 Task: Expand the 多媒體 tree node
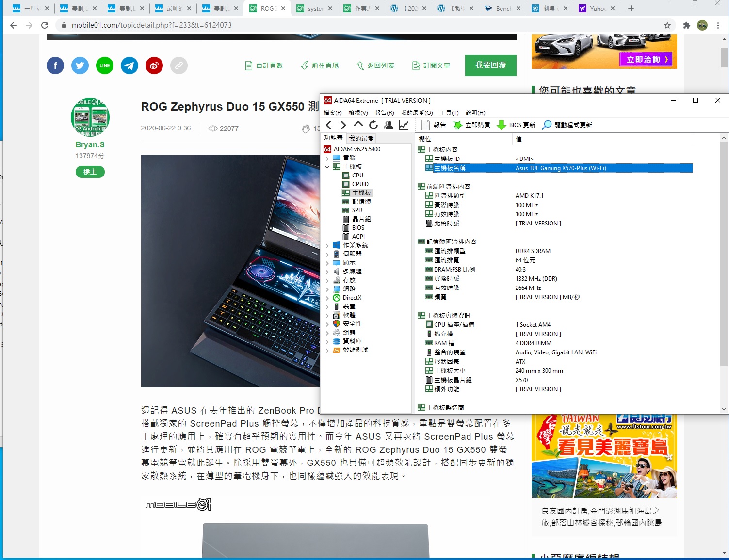coord(327,272)
